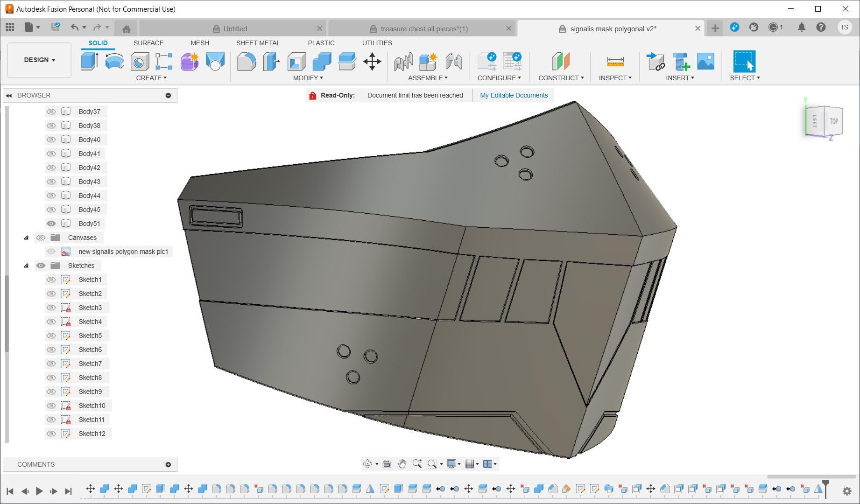Open the treasure chest all pieces tab
Screen dimensions: 860x504
[423, 28]
